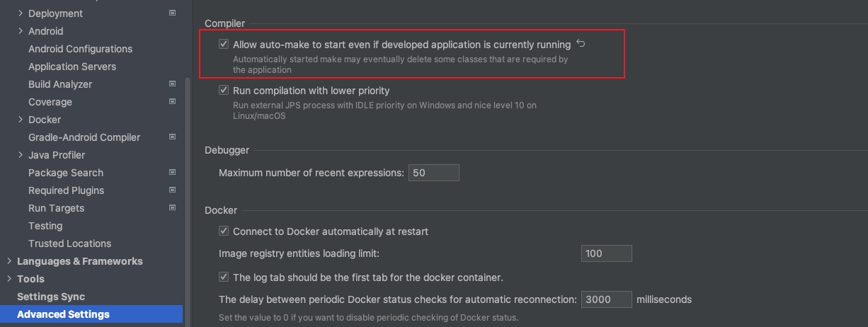Image resolution: width=868 pixels, height=327 pixels.
Task: Click the project-level icon beside Required Plugins
Action: (172, 190)
